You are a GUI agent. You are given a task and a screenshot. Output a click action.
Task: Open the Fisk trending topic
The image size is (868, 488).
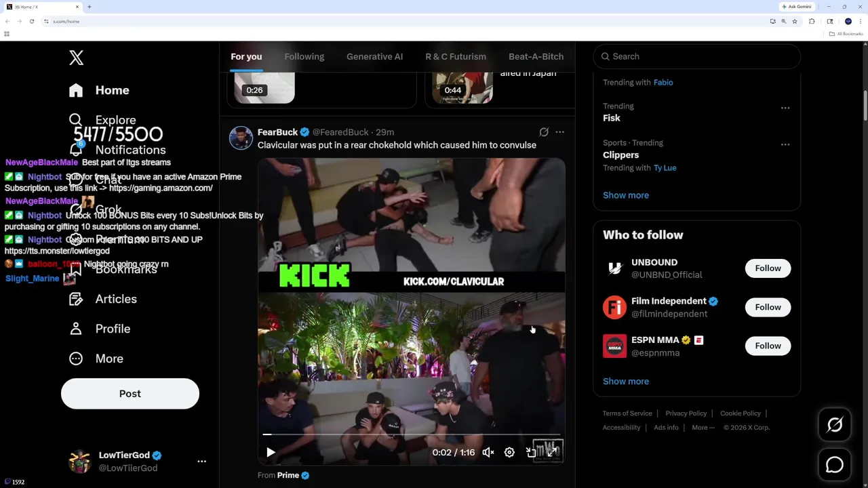(x=612, y=118)
